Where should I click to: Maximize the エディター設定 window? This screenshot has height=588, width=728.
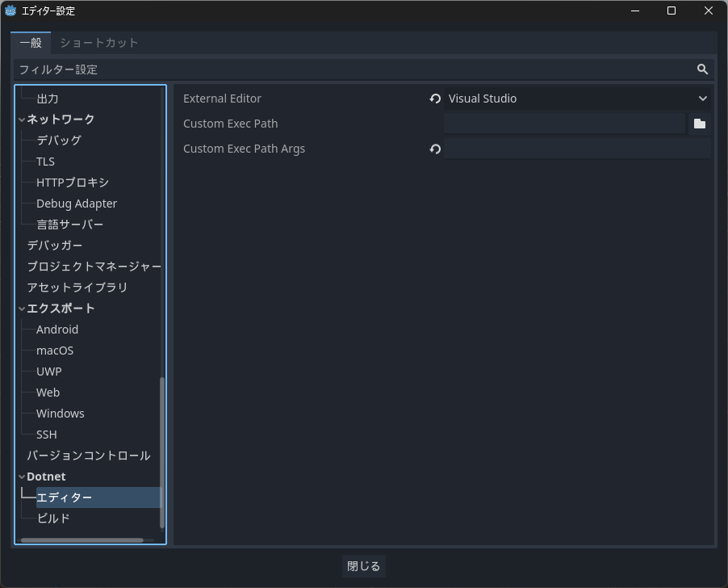[672, 10]
